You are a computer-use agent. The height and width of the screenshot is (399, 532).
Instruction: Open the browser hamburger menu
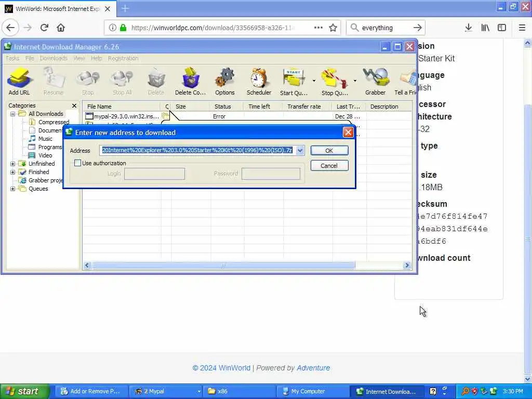[x=522, y=28]
